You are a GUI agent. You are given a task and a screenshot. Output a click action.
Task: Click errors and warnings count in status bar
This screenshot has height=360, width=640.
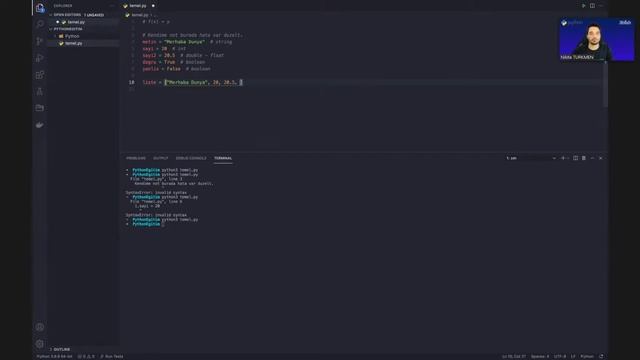[x=86, y=356]
